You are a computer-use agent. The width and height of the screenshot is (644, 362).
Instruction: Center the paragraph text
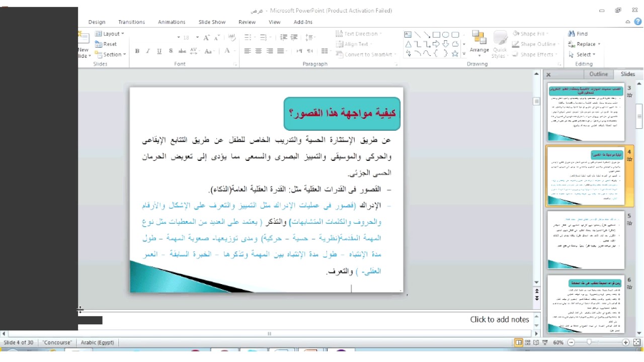coord(259,51)
